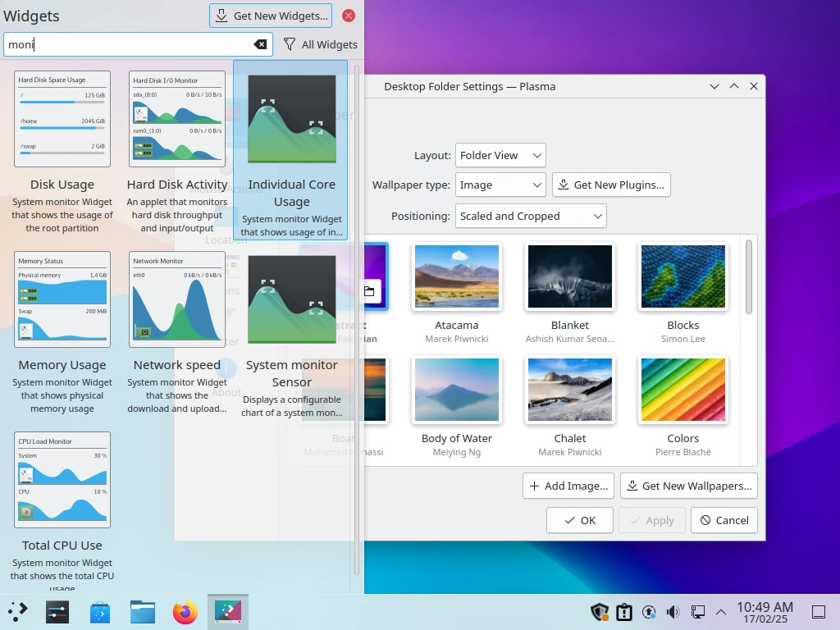
Task: Click 'Pierre Blaché' author text
Action: [683, 452]
